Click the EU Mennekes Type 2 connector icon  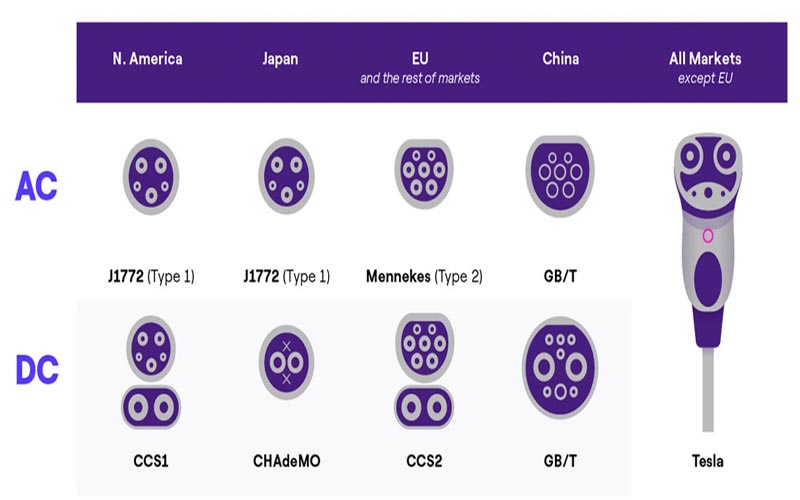(424, 174)
